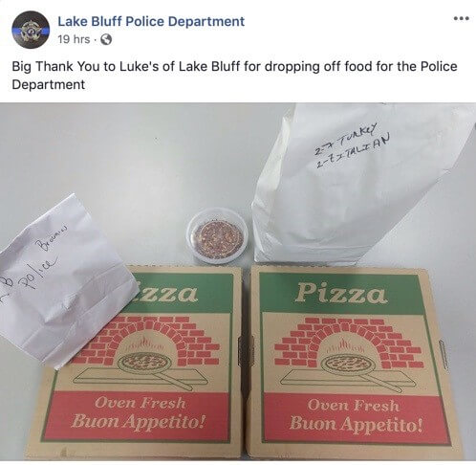Open the post options three-dot menu
Screen dimensions: 476x465
tap(461, 19)
